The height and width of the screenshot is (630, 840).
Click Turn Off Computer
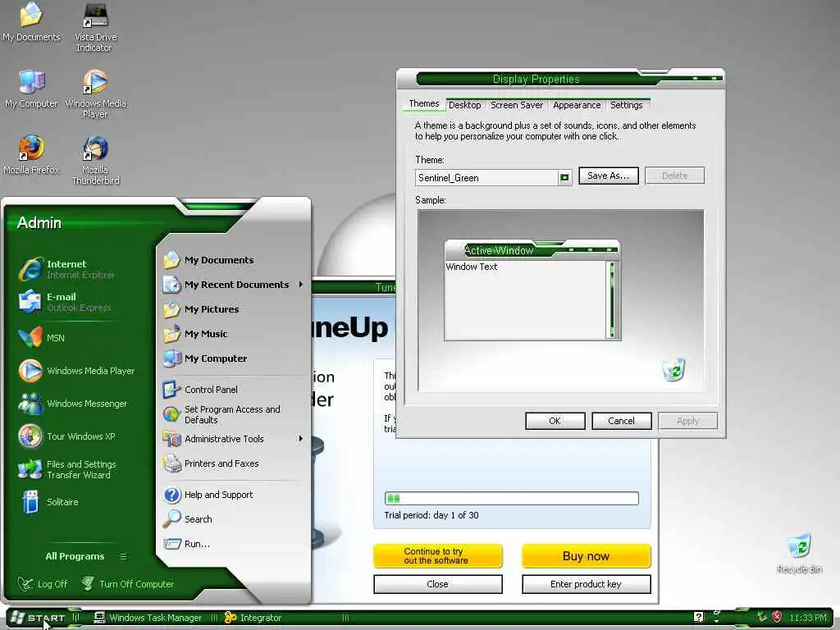127,584
